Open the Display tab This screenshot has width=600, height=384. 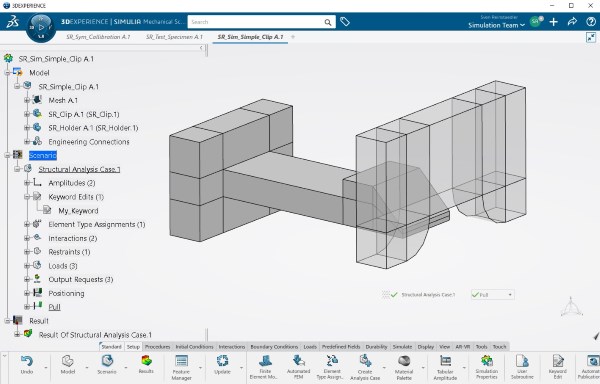coord(426,347)
